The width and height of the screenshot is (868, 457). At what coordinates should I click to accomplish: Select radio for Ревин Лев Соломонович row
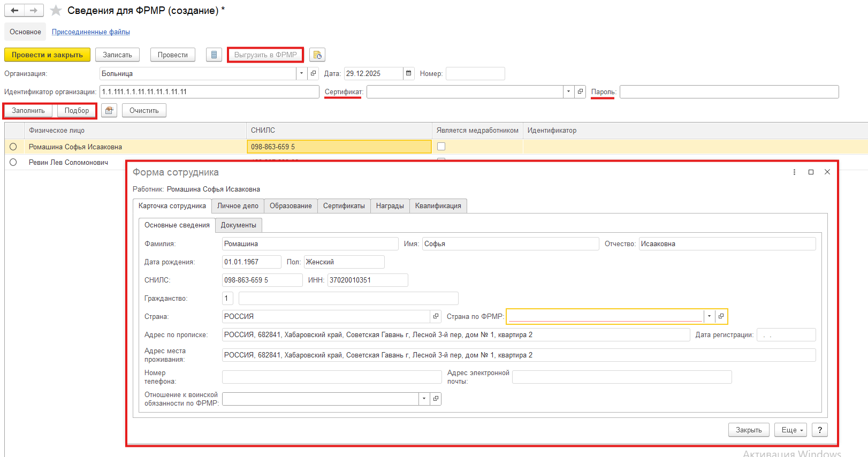pyautogui.click(x=13, y=162)
